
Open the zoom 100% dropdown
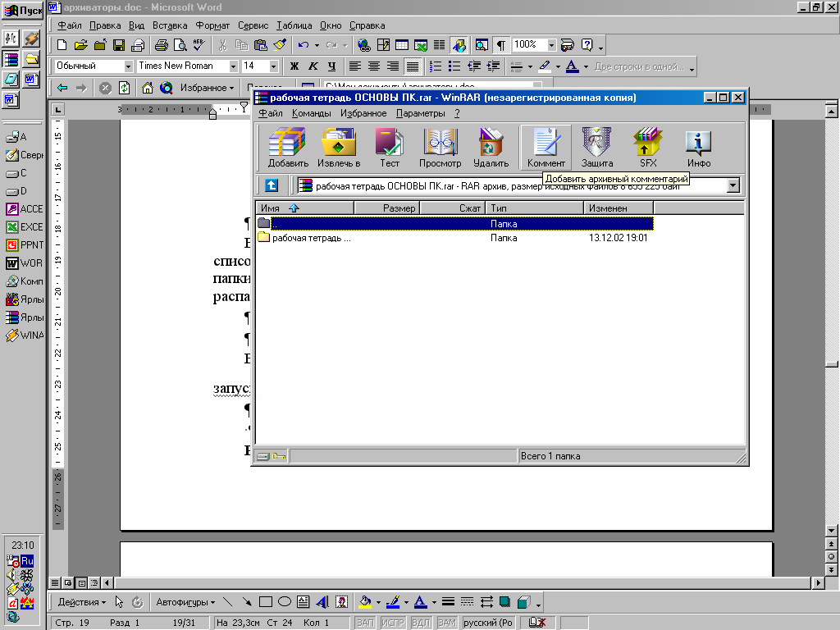(551, 45)
